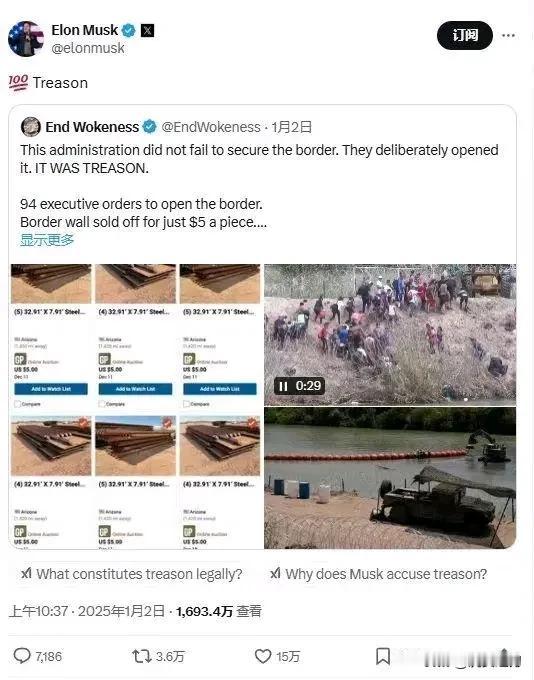The image size is (534, 680).
Task: Like the post with heart icon
Action: (262, 656)
